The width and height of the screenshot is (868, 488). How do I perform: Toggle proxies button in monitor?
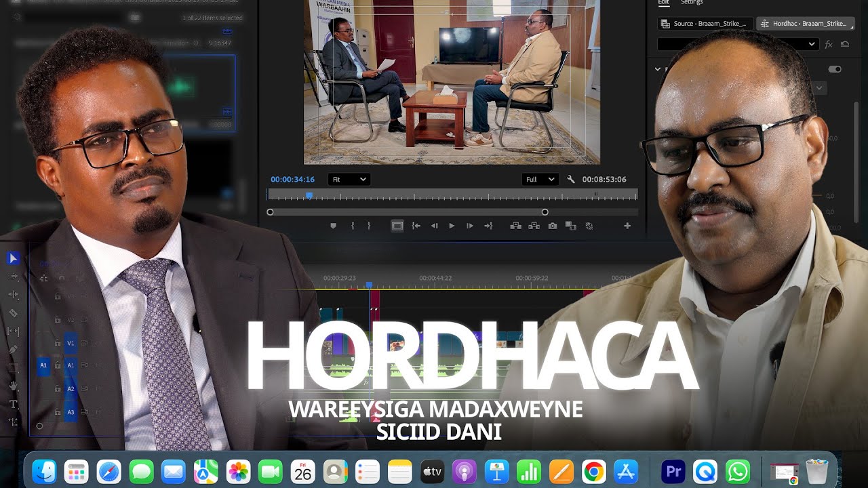tap(589, 226)
